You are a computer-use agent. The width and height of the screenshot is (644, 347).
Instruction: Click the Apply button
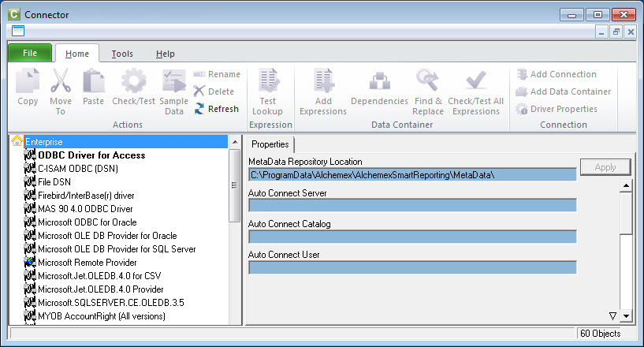pos(605,167)
